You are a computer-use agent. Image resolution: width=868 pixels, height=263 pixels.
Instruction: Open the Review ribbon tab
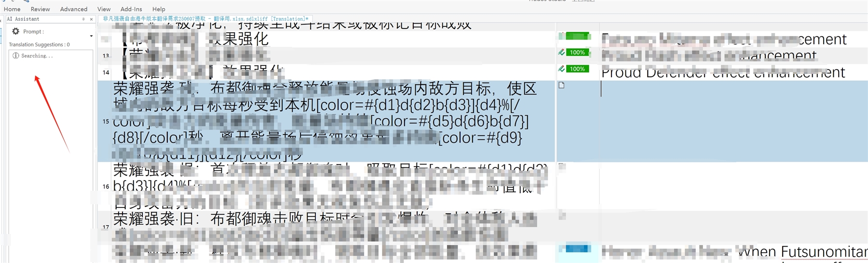pyautogui.click(x=40, y=9)
